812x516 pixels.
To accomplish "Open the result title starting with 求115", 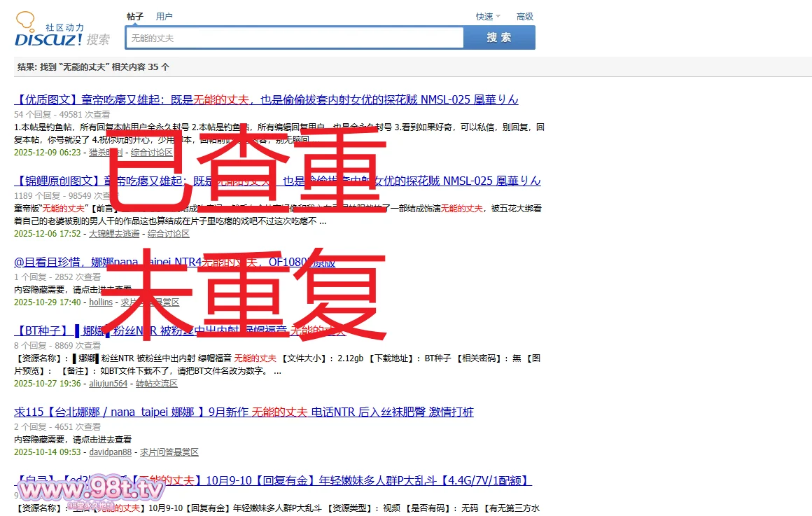I will tap(244, 412).
